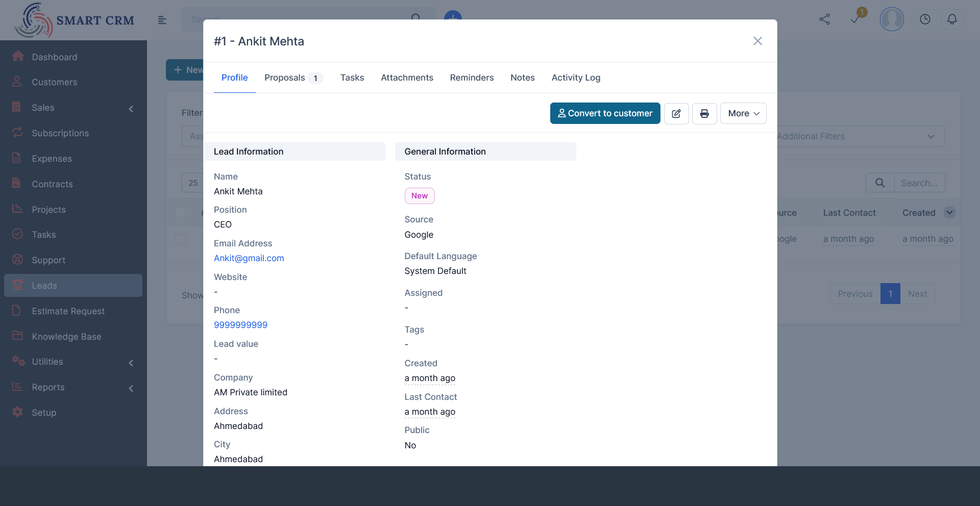Collapse the Reports sidebar submenu chevron
Screen dimensions: 980x506
pyautogui.click(x=131, y=388)
